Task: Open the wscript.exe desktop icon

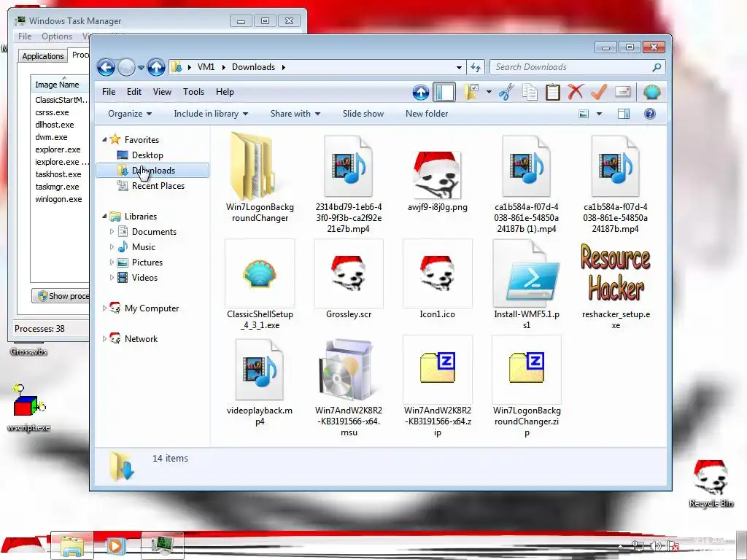Action: pos(28,408)
